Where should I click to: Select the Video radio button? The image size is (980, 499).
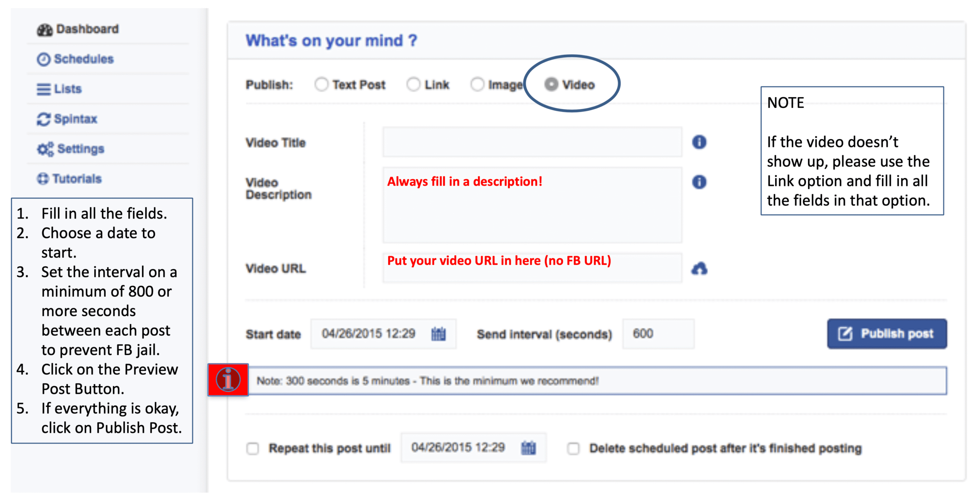tap(551, 84)
